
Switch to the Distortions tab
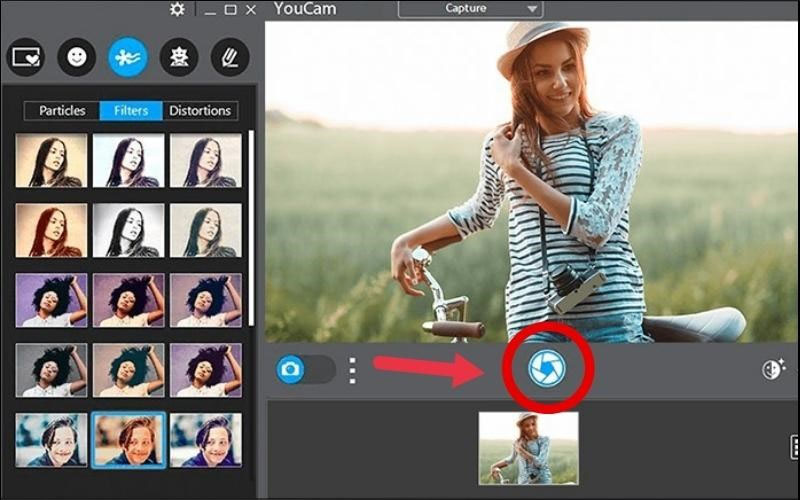(200, 110)
